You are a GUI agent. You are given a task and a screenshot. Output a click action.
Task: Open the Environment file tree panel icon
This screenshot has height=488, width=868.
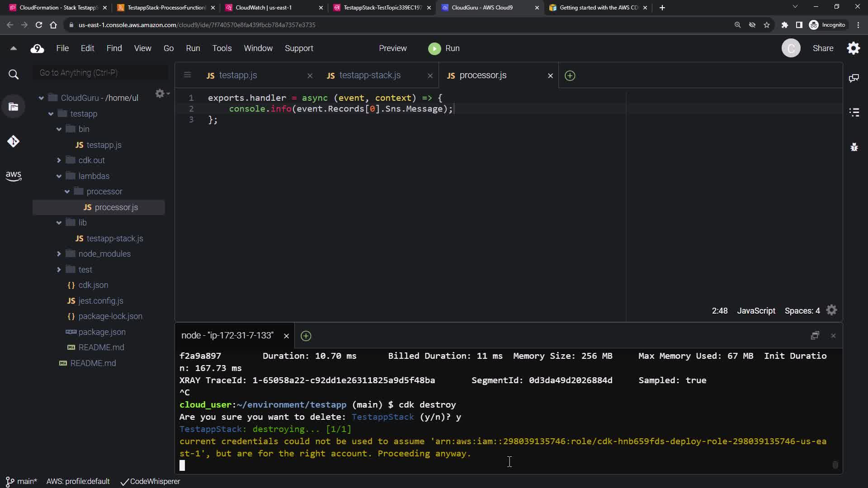(13, 107)
